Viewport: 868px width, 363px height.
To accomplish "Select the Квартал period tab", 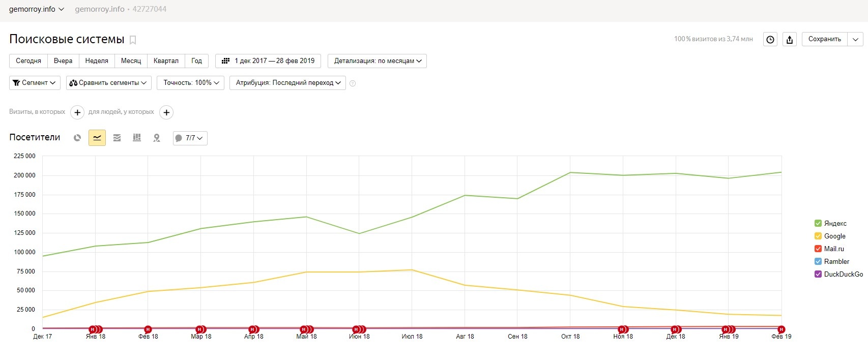I will [166, 61].
